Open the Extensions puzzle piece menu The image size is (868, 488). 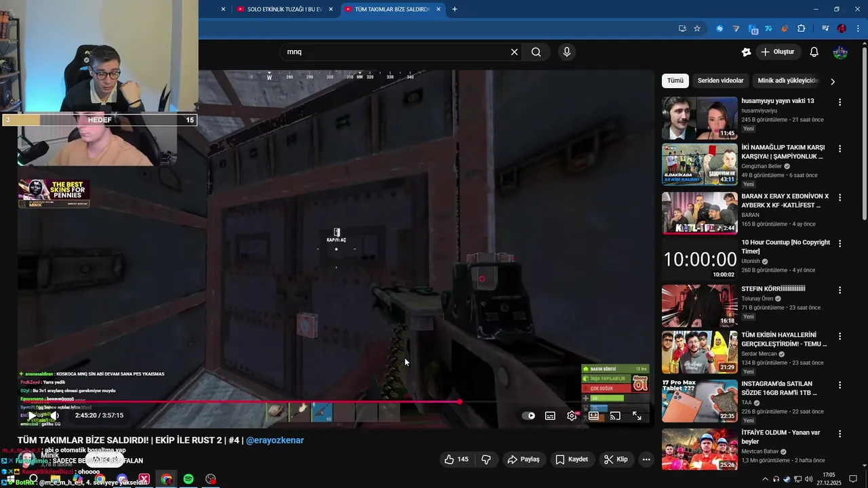click(802, 28)
